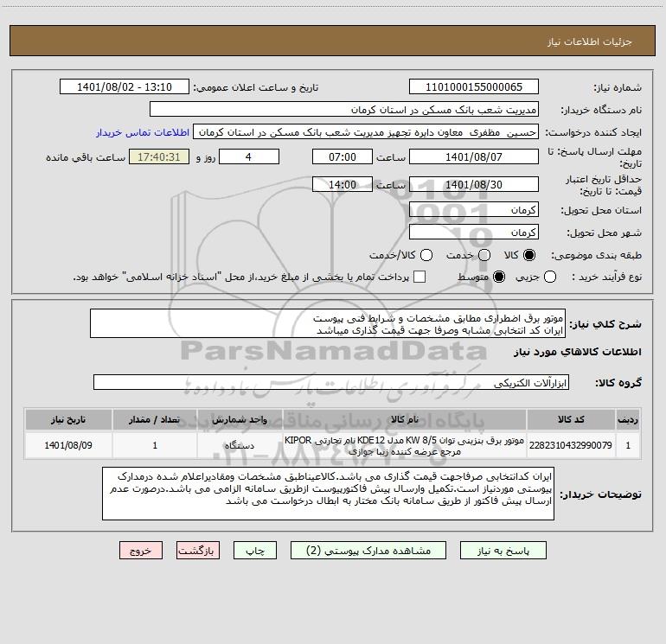Click the خروج exit button
Viewport: 666px width, 644px height.
click(141, 551)
